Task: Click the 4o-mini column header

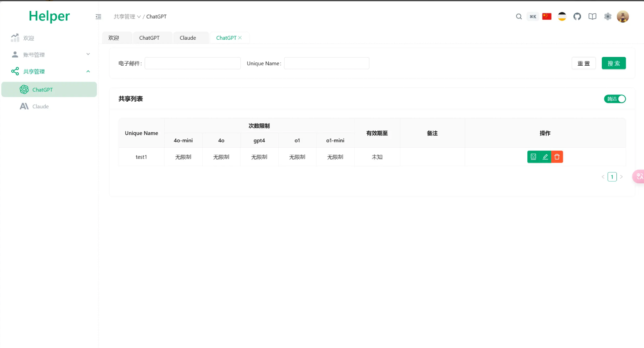Action: click(183, 141)
